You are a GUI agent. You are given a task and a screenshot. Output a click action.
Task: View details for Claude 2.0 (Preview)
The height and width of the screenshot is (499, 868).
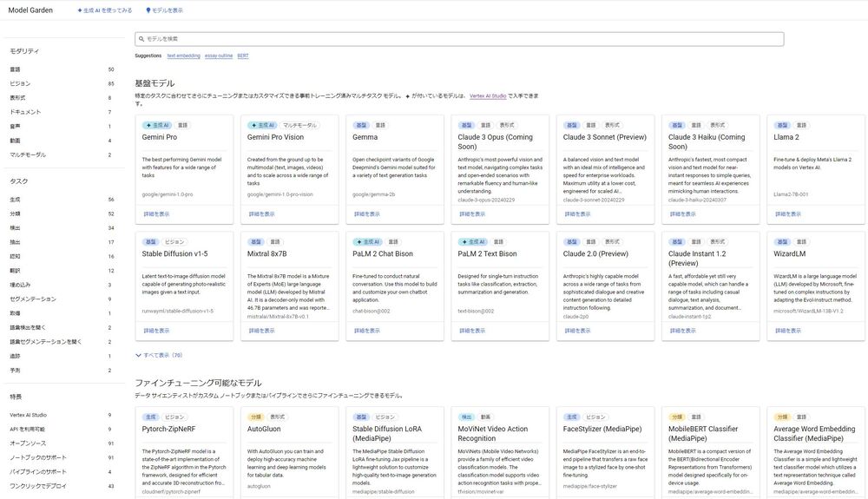pos(577,331)
